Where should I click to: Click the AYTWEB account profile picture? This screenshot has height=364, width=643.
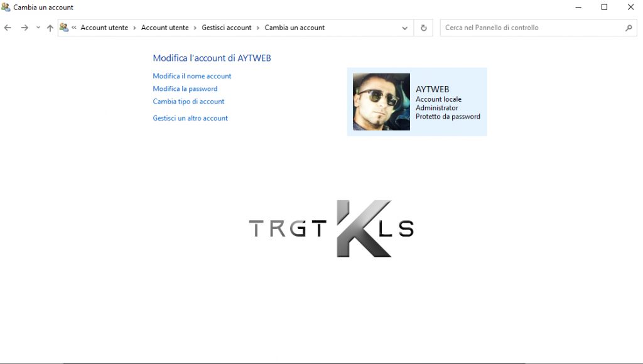(381, 102)
